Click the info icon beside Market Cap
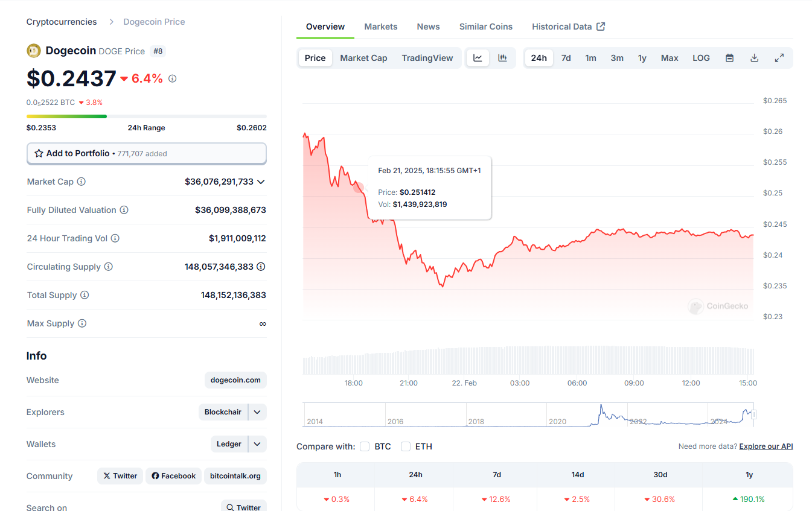Image resolution: width=812 pixels, height=511 pixels. [82, 182]
